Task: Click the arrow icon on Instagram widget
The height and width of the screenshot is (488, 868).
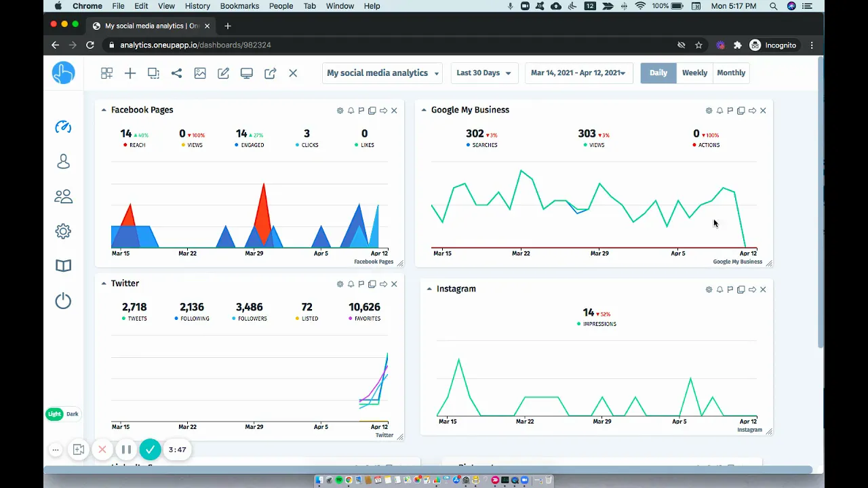Action: click(x=752, y=289)
